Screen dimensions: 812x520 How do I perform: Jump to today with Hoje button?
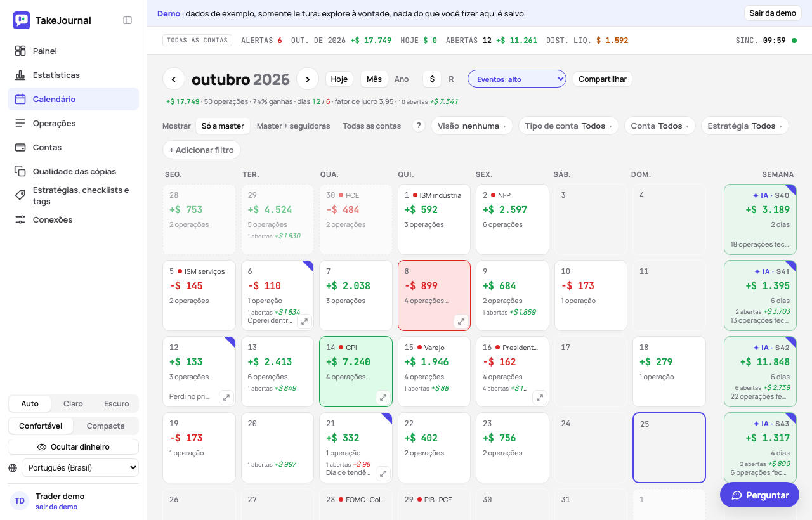click(x=339, y=79)
